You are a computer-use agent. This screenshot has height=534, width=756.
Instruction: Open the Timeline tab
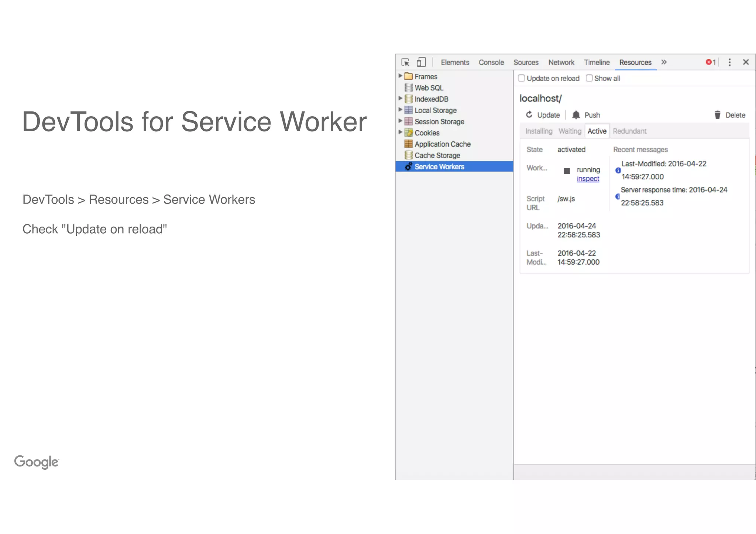597,62
